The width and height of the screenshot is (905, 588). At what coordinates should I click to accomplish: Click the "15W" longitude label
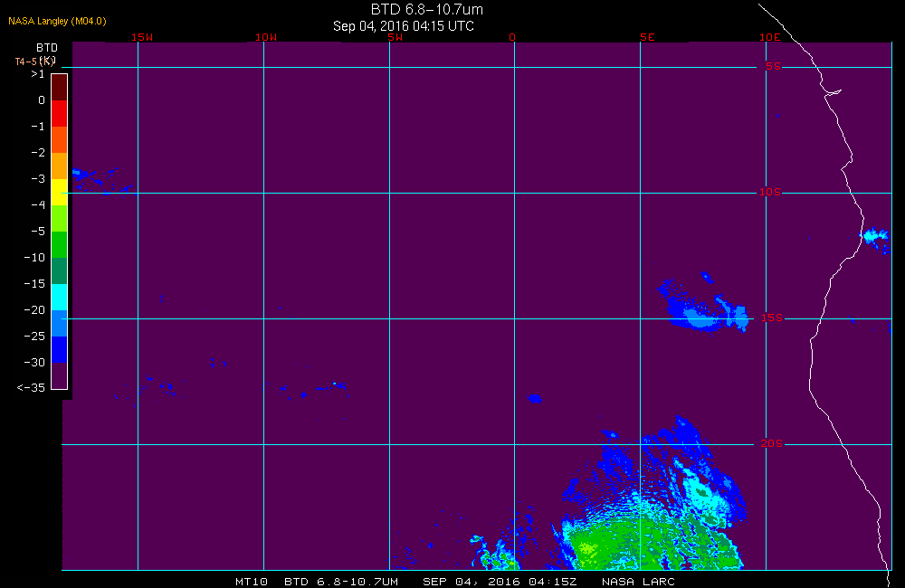pos(142,37)
